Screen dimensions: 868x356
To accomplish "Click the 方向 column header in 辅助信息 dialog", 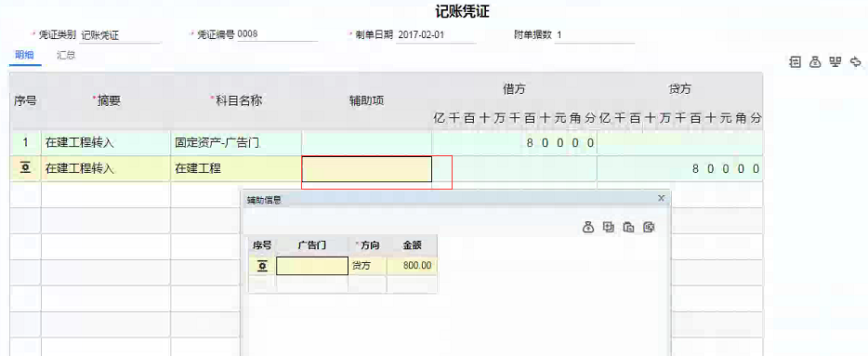I will 368,245.
